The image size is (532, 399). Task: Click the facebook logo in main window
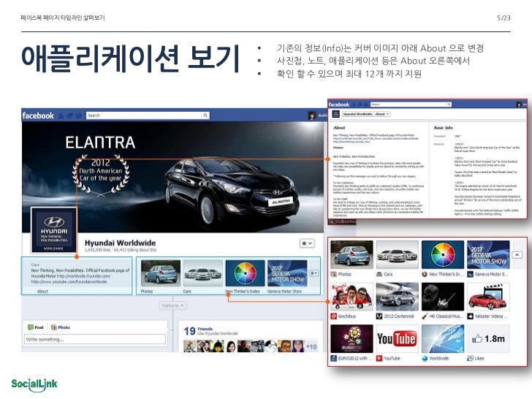tap(38, 115)
